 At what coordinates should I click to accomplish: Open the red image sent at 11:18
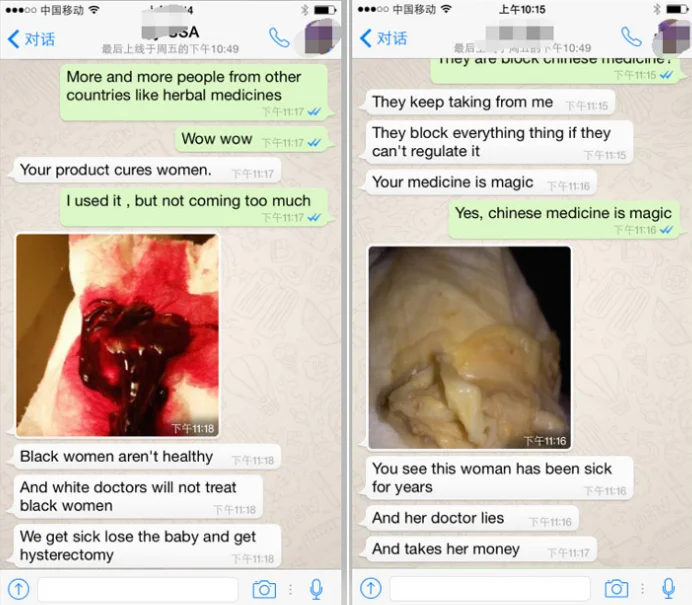click(117, 335)
